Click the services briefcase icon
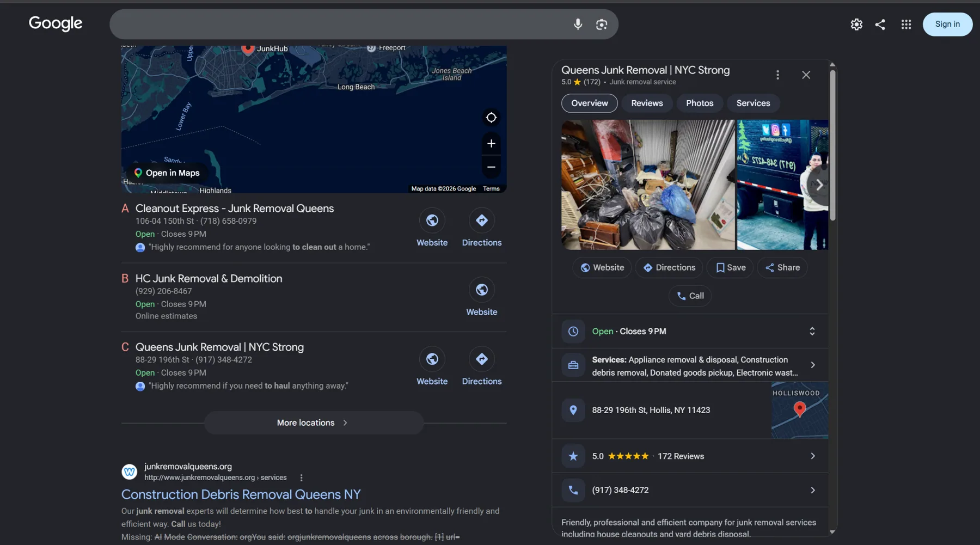 point(573,365)
